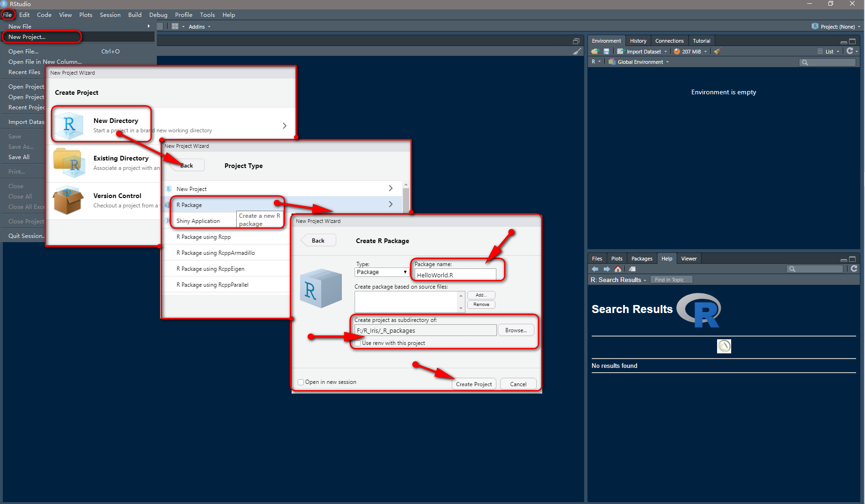Click the Global Environment cubes icon
865x504 pixels.
611,62
